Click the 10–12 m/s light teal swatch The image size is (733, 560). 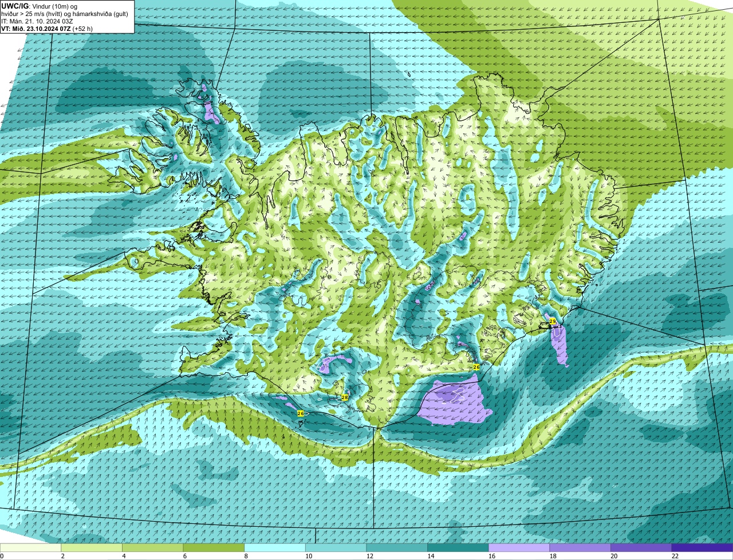(336, 547)
